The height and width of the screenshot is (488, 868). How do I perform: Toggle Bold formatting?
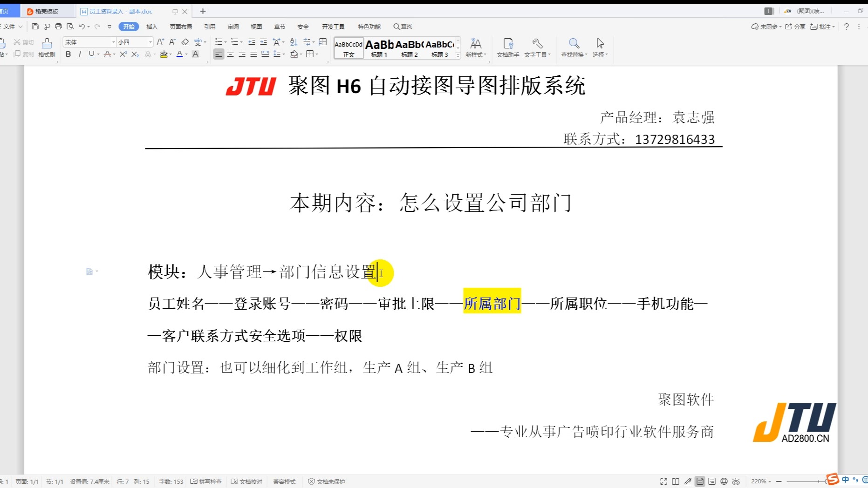[68, 54]
